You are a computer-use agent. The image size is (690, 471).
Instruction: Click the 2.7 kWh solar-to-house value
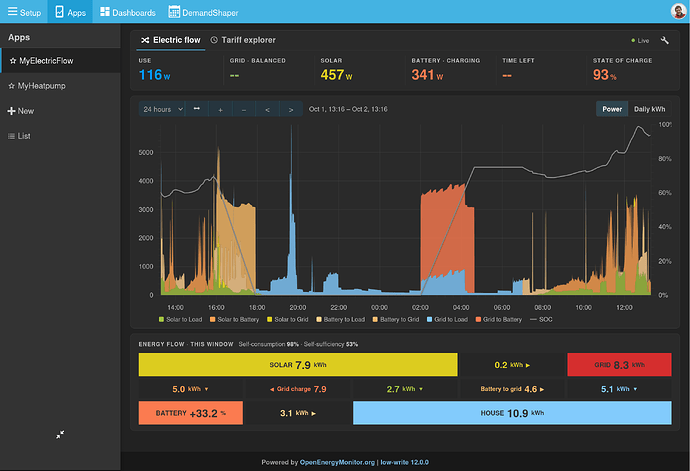coord(404,389)
